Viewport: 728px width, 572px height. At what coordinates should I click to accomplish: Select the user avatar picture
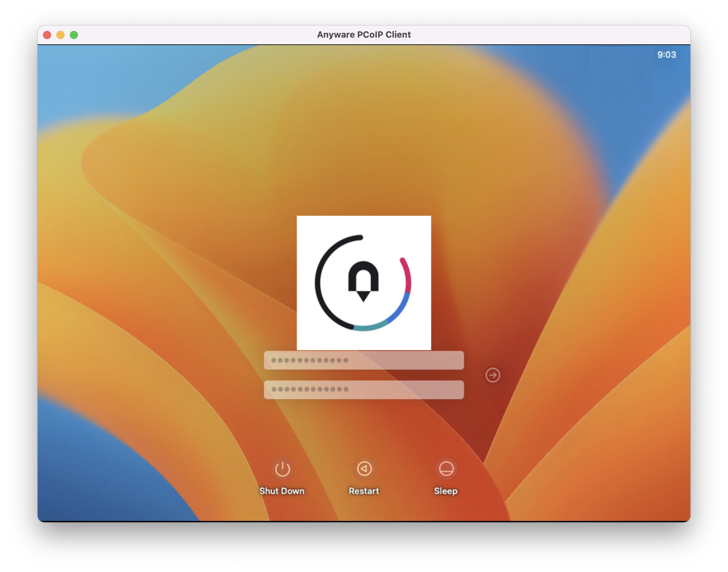[x=364, y=283]
